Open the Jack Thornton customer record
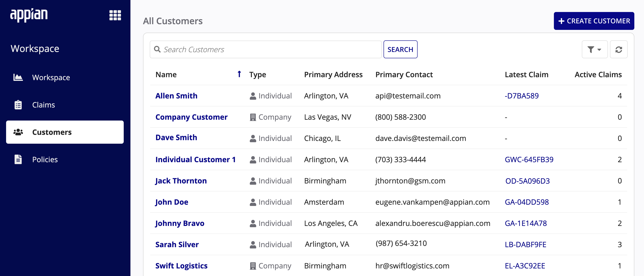644x276 pixels. (181, 180)
